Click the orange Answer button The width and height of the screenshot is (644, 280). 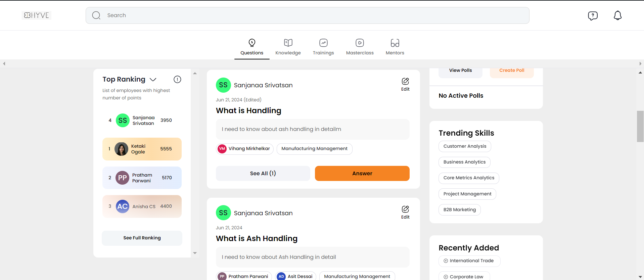[x=362, y=173]
